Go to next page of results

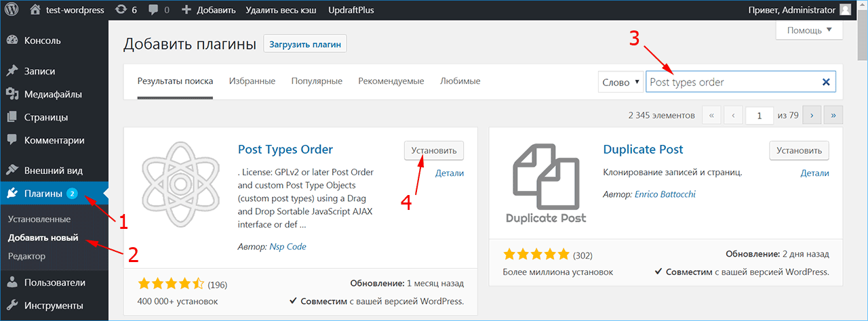812,115
